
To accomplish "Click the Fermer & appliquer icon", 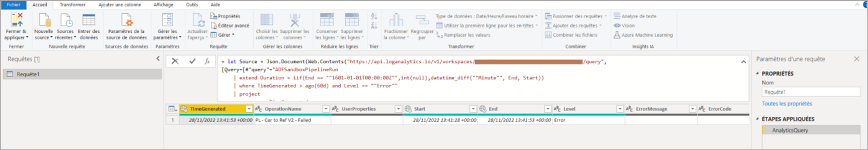I will pos(16,20).
